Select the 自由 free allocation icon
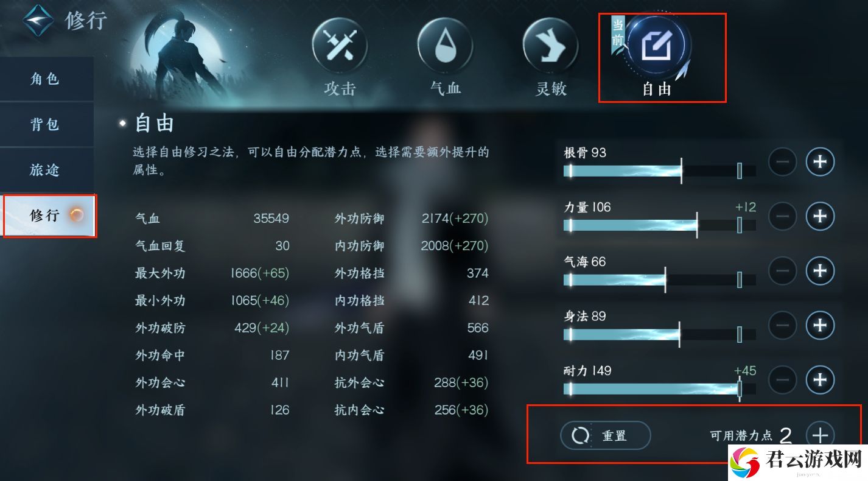 click(657, 45)
